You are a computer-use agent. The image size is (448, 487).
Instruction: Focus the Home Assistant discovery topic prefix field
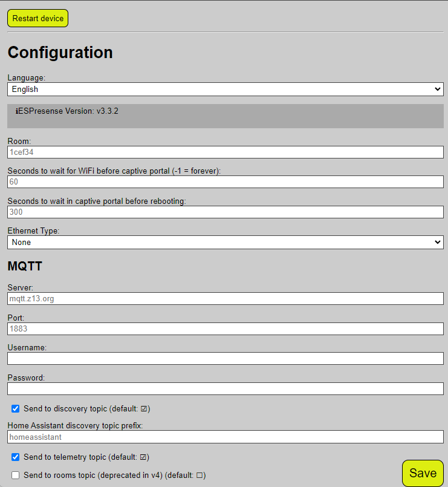[x=224, y=437]
